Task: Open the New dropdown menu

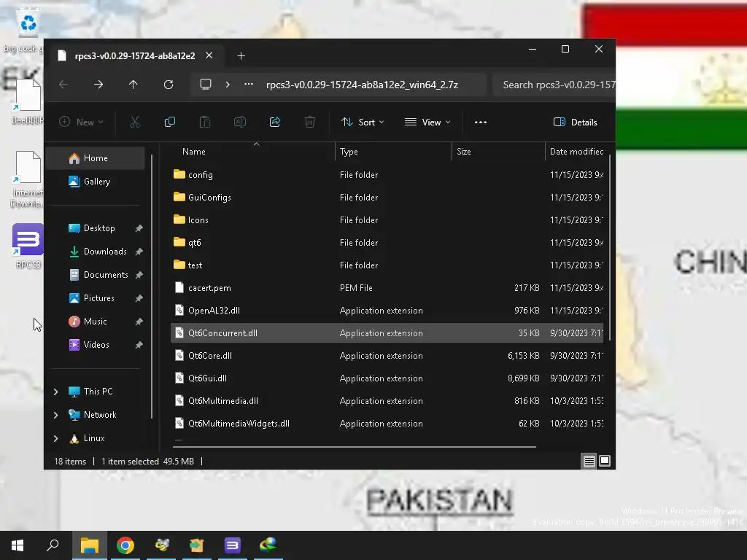Action: pyautogui.click(x=81, y=122)
